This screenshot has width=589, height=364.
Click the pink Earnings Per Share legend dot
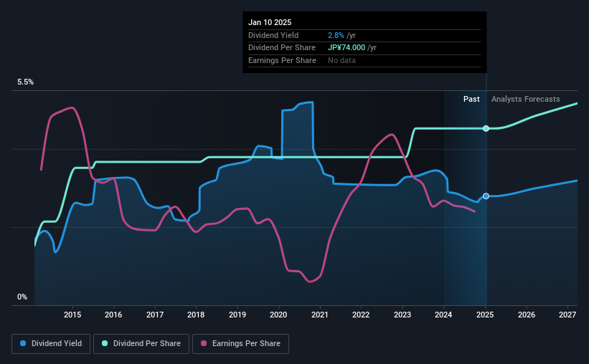(x=204, y=343)
